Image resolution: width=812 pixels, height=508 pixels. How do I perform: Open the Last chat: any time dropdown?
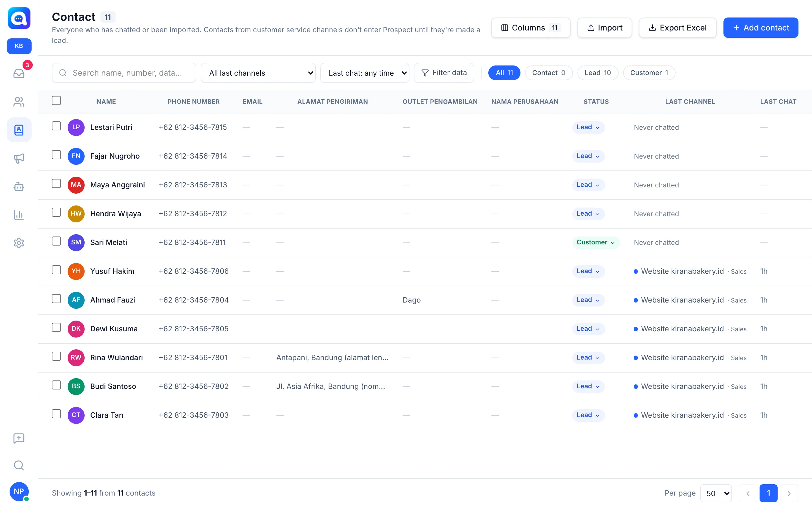365,73
